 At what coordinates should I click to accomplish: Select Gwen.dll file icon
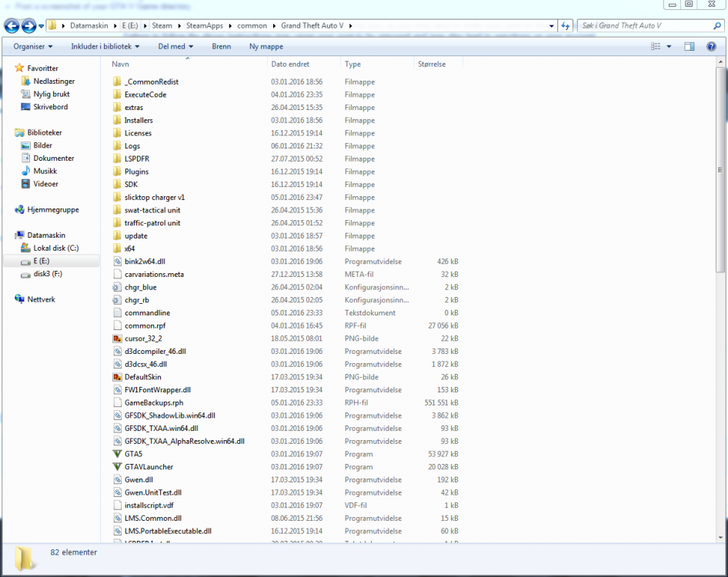point(118,479)
